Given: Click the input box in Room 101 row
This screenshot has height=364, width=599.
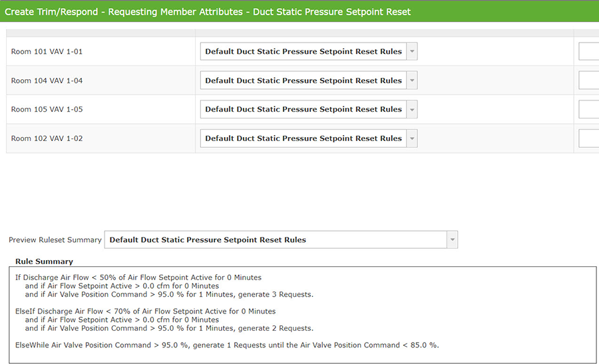Looking at the screenshot, I should click(x=590, y=51).
